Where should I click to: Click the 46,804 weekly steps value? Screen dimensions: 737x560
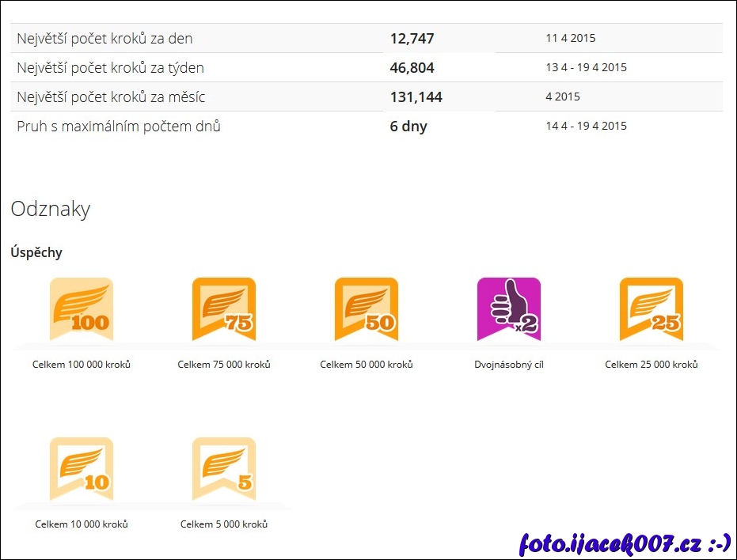412,68
